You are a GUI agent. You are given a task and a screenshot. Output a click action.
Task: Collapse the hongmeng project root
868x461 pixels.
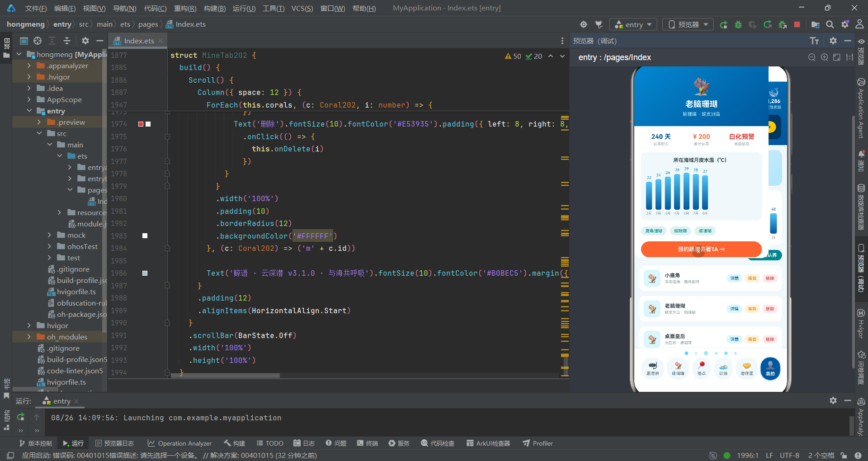[x=19, y=54]
